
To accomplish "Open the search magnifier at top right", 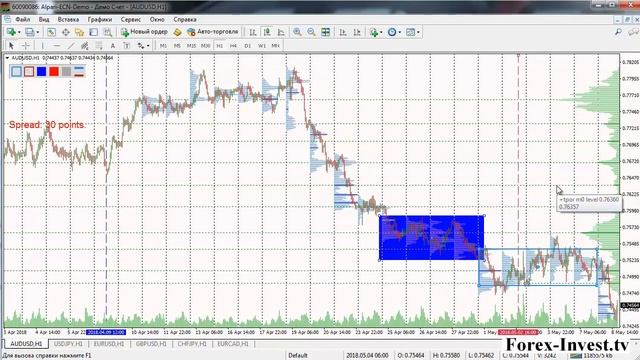I will click(618, 32).
